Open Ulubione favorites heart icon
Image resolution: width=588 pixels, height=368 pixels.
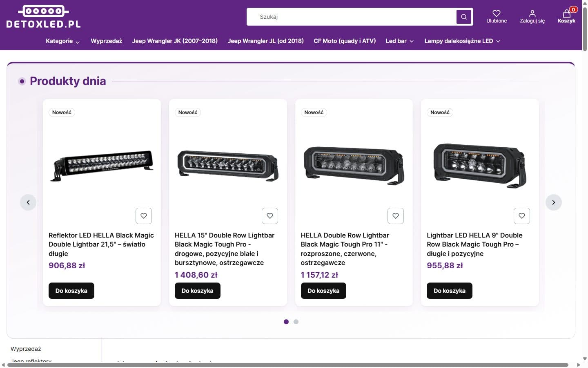(x=497, y=13)
